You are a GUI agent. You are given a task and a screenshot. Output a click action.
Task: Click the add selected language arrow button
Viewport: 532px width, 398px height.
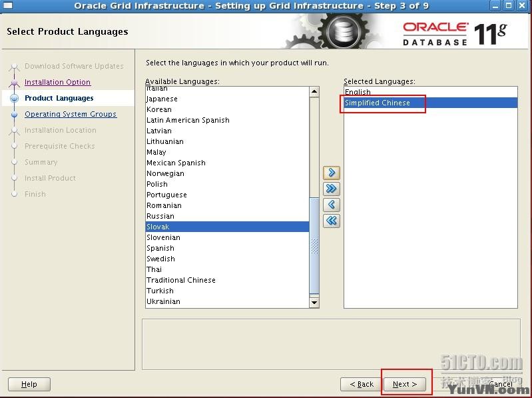[x=332, y=173]
